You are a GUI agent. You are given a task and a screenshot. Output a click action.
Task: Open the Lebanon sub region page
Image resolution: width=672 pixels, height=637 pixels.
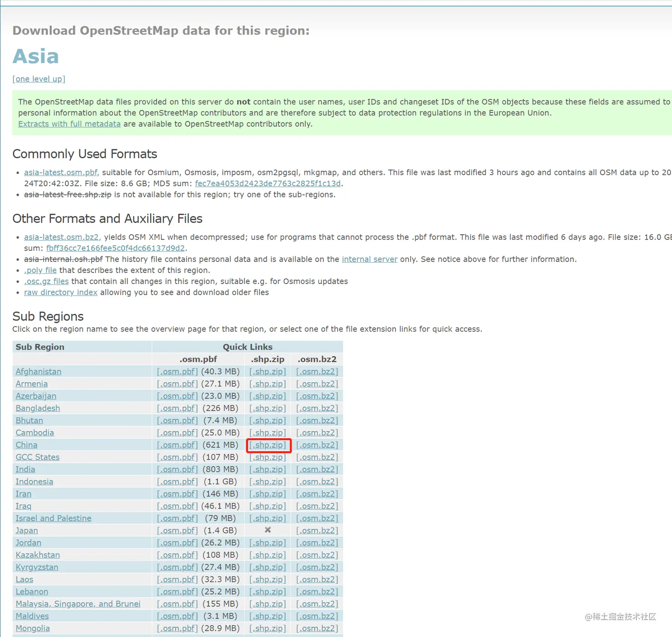[32, 592]
